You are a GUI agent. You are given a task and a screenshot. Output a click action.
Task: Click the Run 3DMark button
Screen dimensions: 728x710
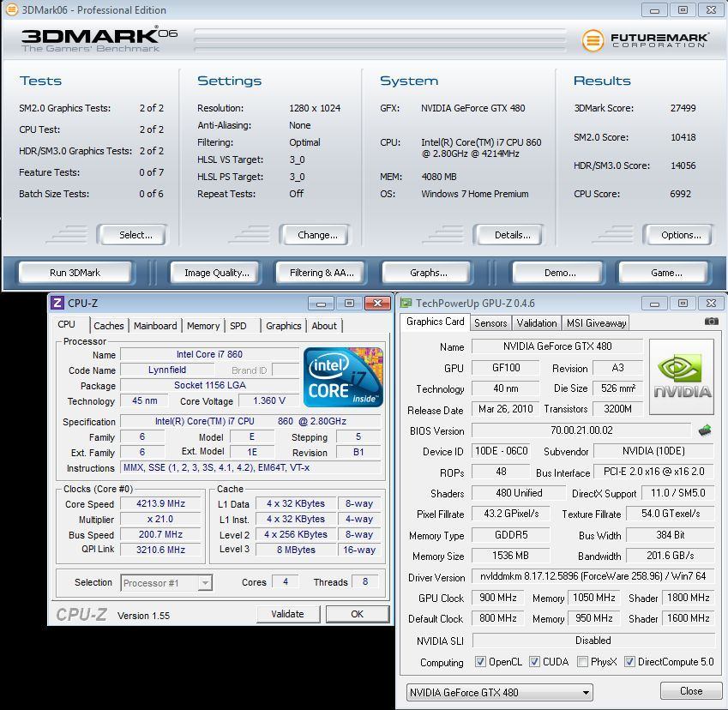click(75, 273)
